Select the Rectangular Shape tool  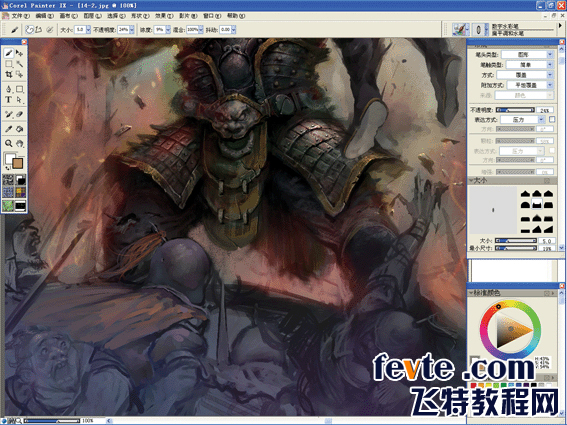pyautogui.click(x=20, y=89)
